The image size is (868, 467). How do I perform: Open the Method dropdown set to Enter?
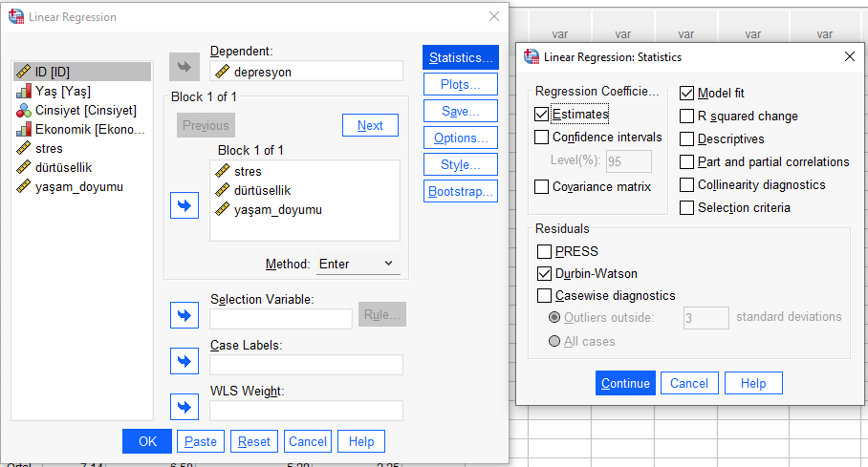coord(358,264)
